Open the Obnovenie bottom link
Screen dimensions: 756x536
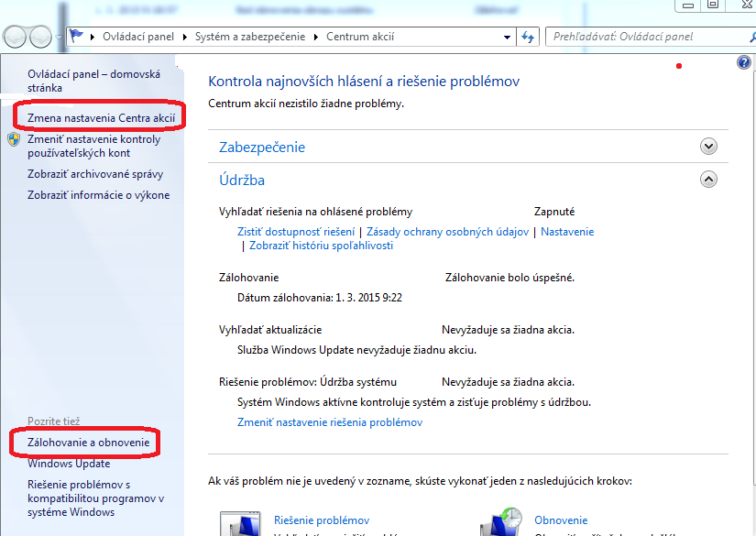pyautogui.click(x=561, y=520)
